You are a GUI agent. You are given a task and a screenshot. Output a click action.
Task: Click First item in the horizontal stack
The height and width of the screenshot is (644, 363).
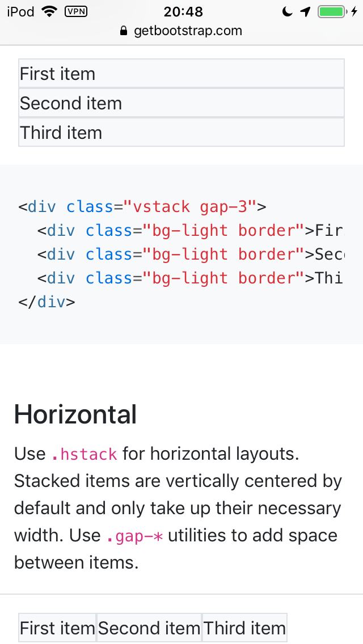click(57, 628)
